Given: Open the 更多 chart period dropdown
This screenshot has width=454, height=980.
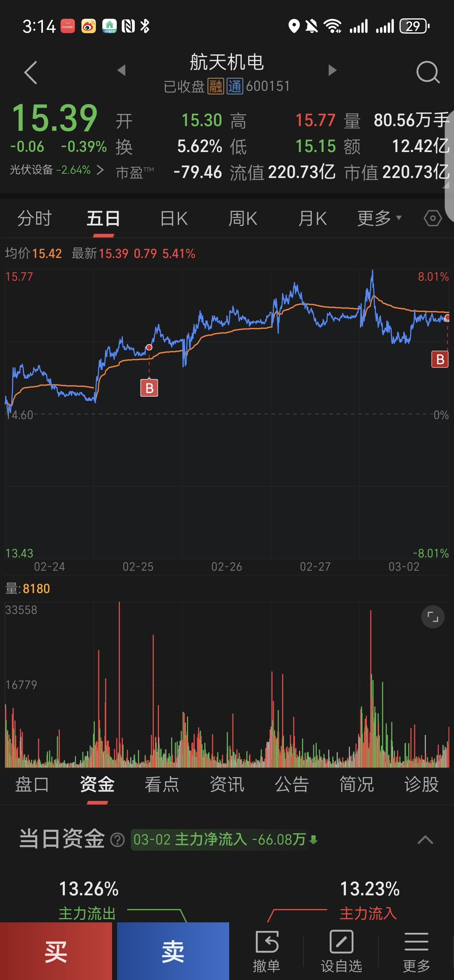Looking at the screenshot, I should [x=379, y=218].
